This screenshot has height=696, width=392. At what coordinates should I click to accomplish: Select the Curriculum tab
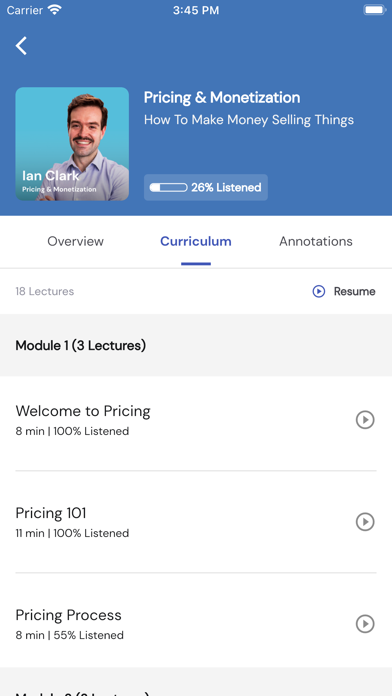pyautogui.click(x=196, y=241)
